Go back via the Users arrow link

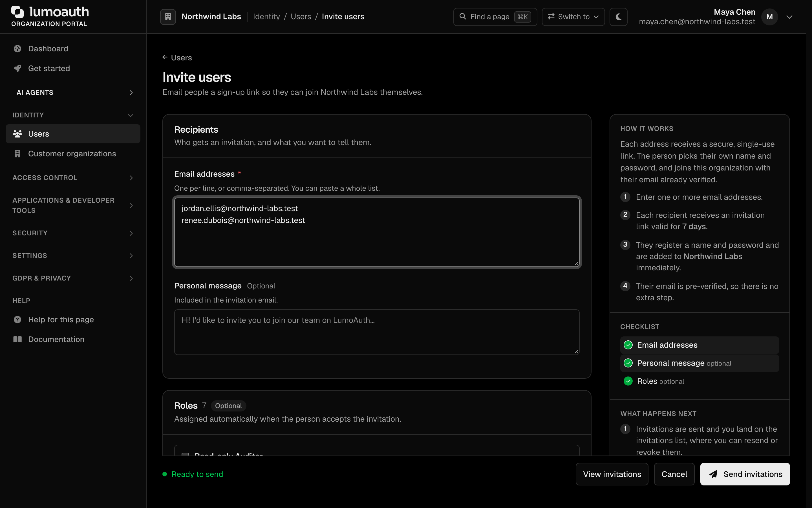tap(177, 58)
